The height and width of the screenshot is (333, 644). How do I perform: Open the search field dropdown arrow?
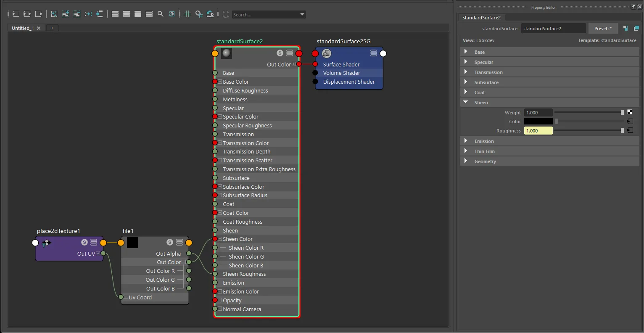(302, 14)
